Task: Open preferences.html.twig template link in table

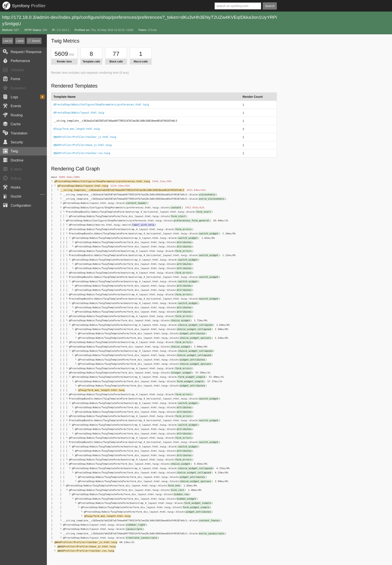Action: coord(101,104)
